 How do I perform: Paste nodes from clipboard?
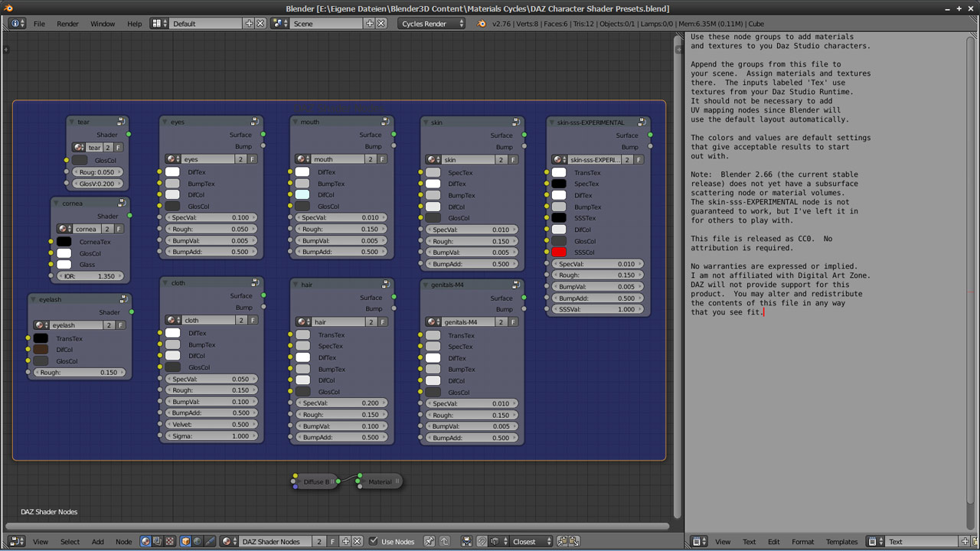pos(573,541)
